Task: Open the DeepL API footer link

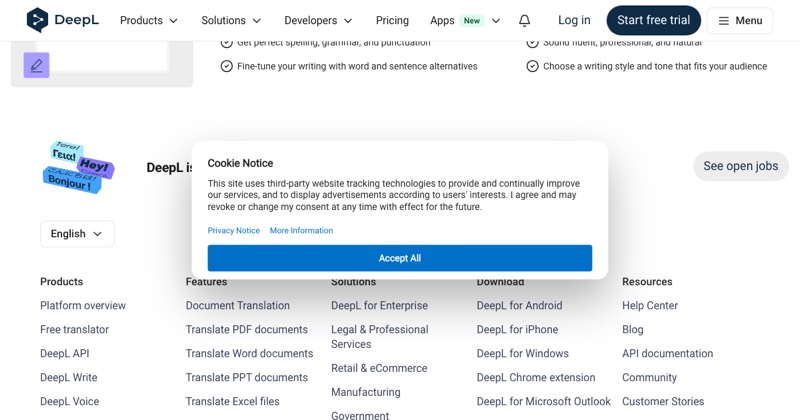Action: tap(65, 354)
